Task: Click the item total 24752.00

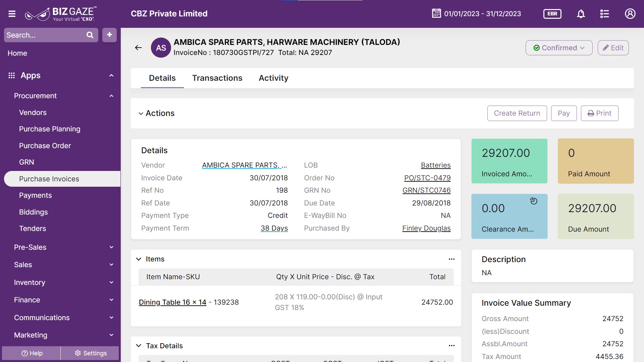Action: click(x=437, y=302)
